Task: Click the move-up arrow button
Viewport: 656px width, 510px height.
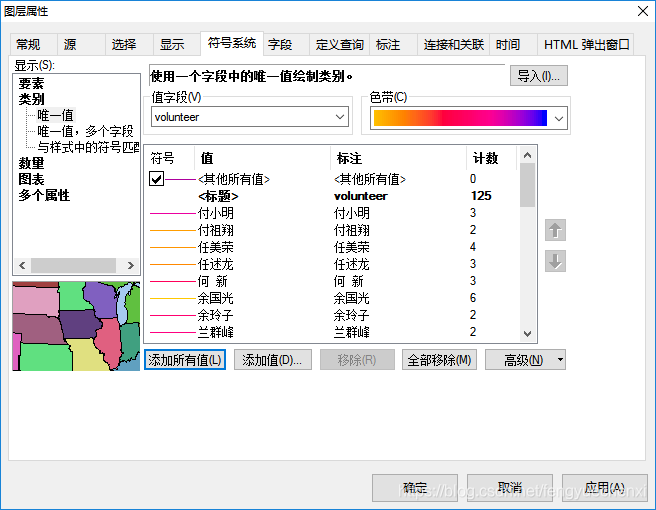Action: pos(555,230)
